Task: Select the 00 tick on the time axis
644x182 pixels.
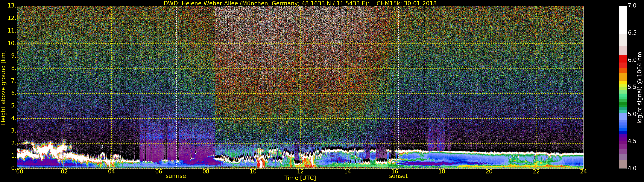Action: [x=19, y=172]
